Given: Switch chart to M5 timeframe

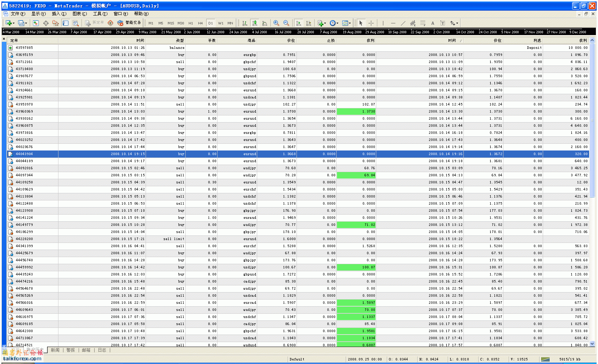Looking at the screenshot, I should (161, 23).
